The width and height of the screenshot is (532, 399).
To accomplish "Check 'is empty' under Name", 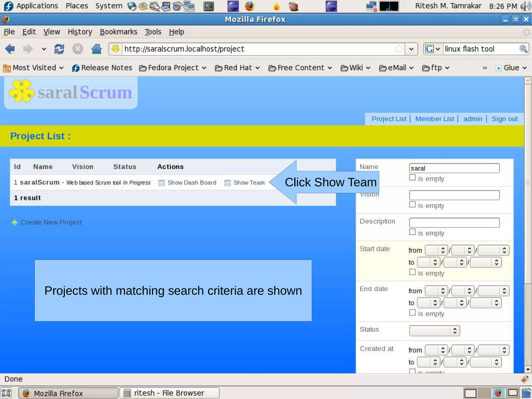I will (x=412, y=178).
